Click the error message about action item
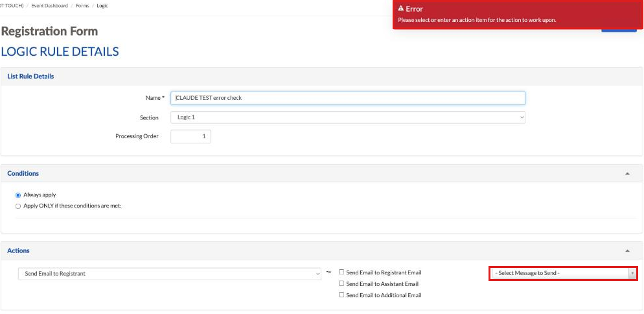The image size is (644, 314). 477,19
